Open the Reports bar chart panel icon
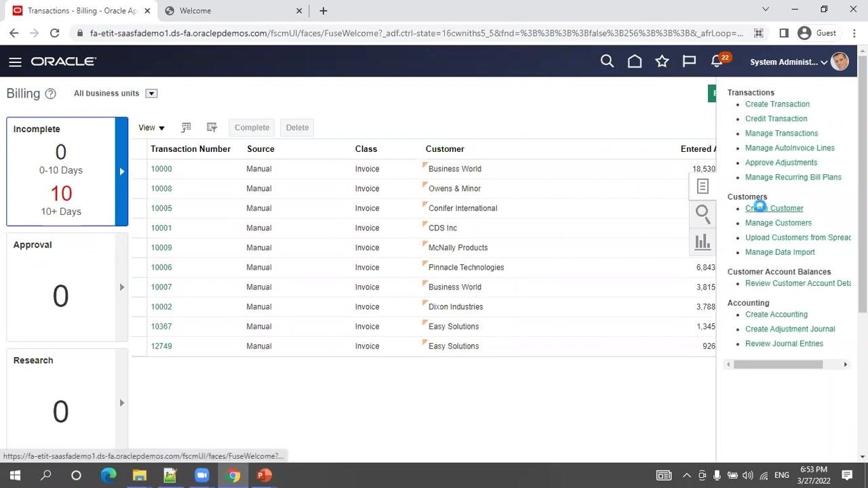The width and height of the screenshot is (868, 488). 703,241
